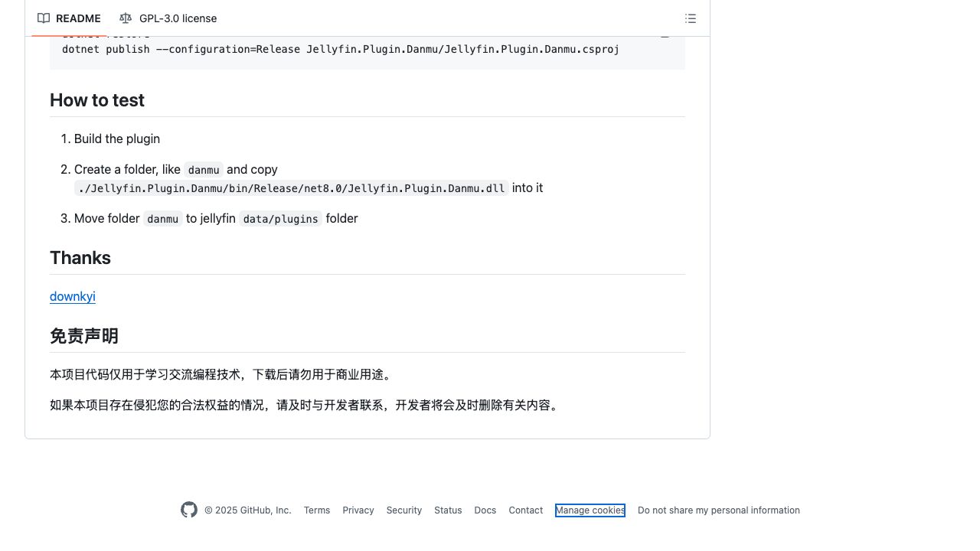Click the GitHub logo in the footer
Image resolution: width=980 pixels, height=551 pixels.
coord(189,510)
